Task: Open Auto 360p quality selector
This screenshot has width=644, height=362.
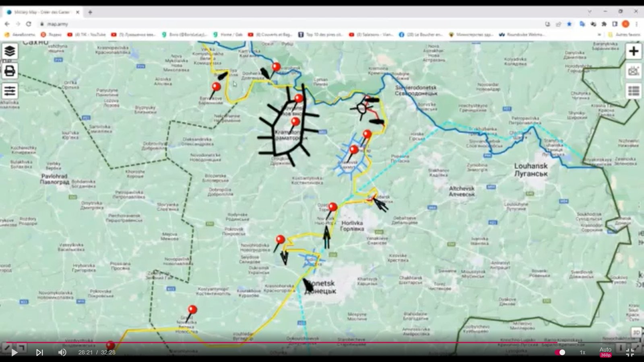Action: pos(605,352)
